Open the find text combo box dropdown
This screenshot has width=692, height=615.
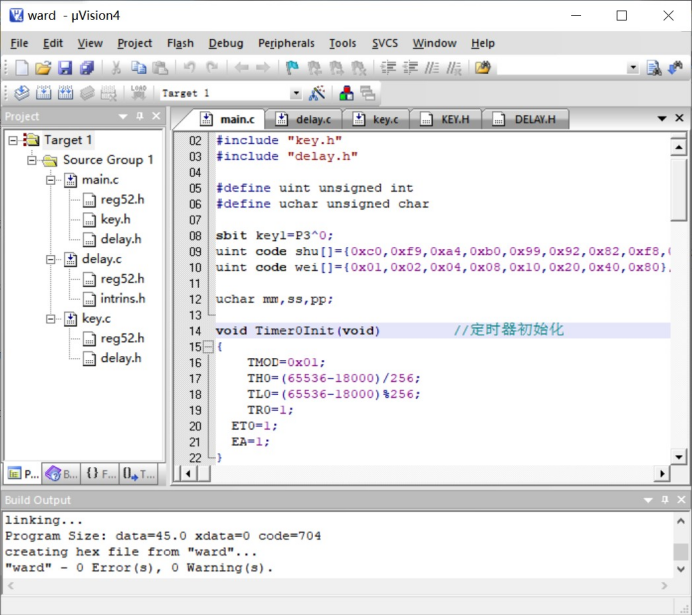click(633, 68)
